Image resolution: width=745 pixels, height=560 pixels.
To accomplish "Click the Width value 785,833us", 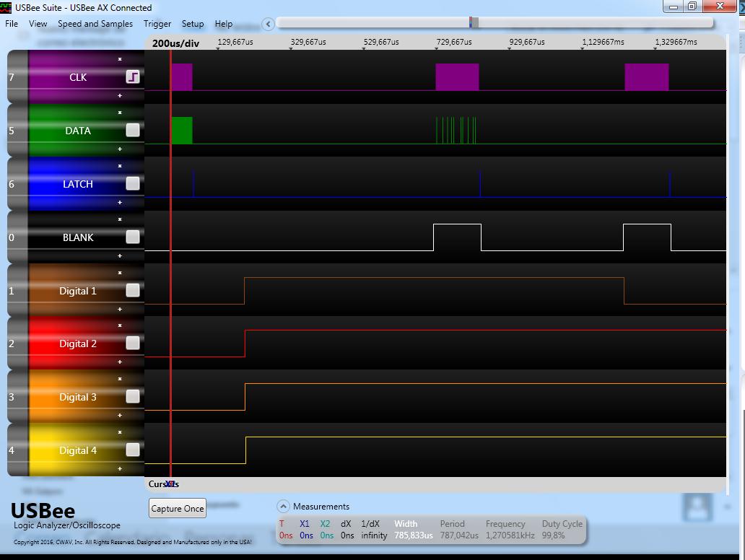I will [414, 535].
